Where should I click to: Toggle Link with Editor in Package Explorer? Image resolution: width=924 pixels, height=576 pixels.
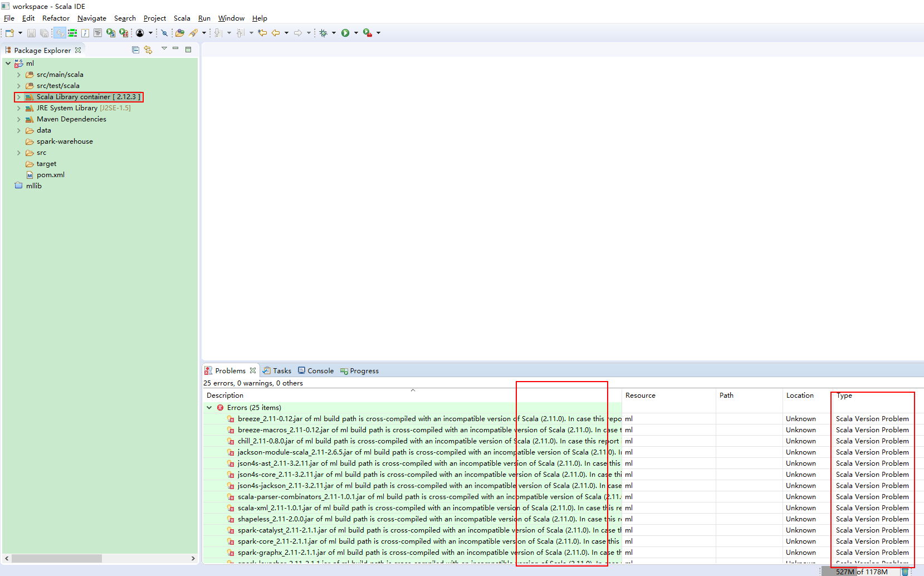[148, 50]
